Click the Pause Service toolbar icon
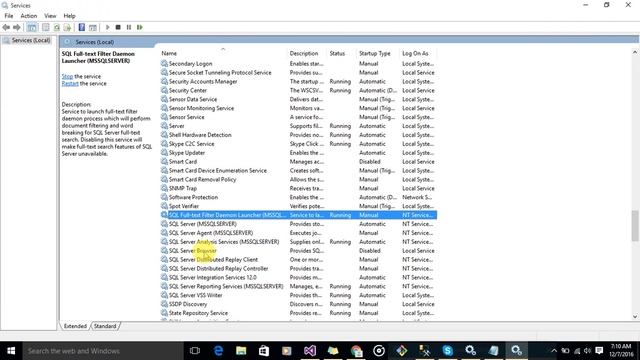Image resolution: width=640 pixels, height=360 pixels. coord(129,27)
